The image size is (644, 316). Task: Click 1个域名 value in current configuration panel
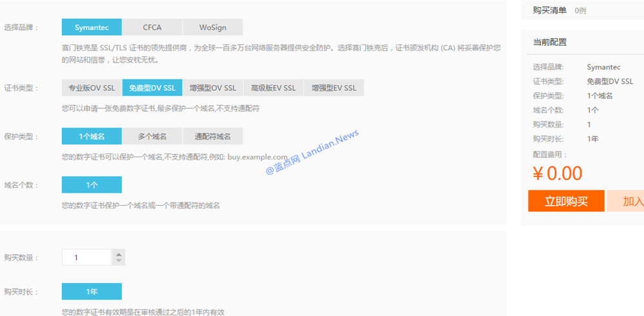tap(600, 96)
